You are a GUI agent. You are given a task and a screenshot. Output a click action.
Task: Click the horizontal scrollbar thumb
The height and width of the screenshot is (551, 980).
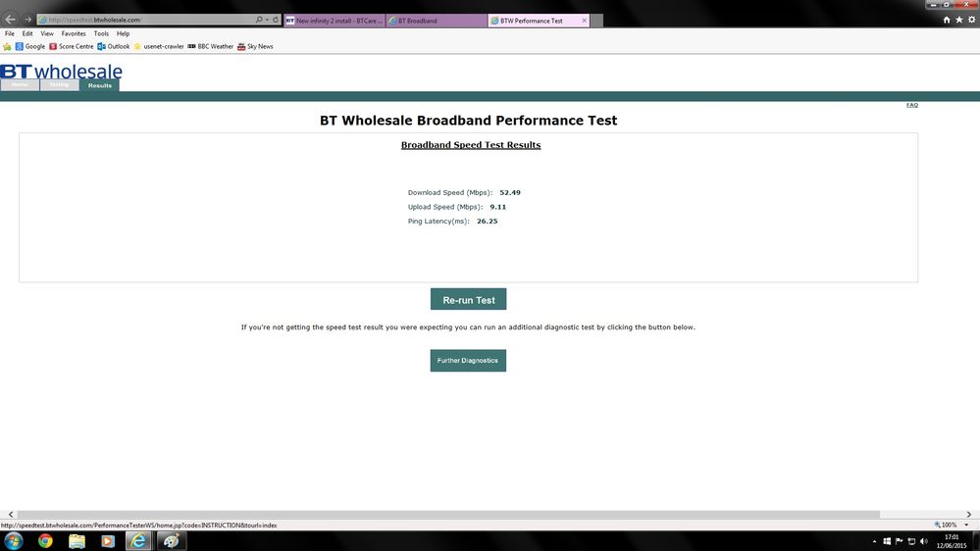coord(447,514)
